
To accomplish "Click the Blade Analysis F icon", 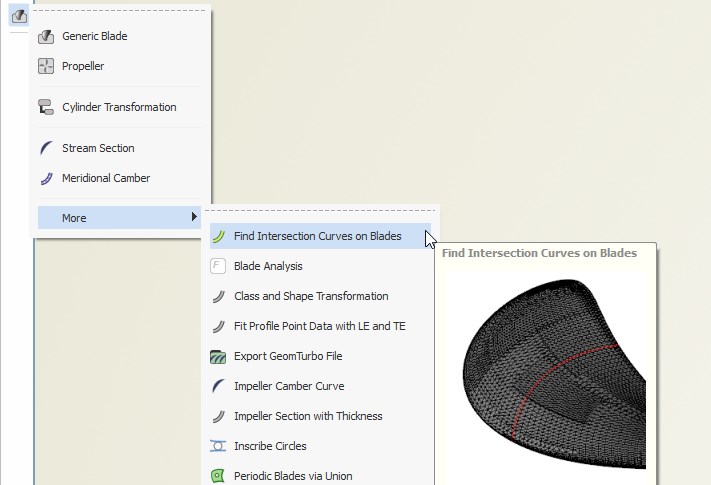I will point(218,266).
